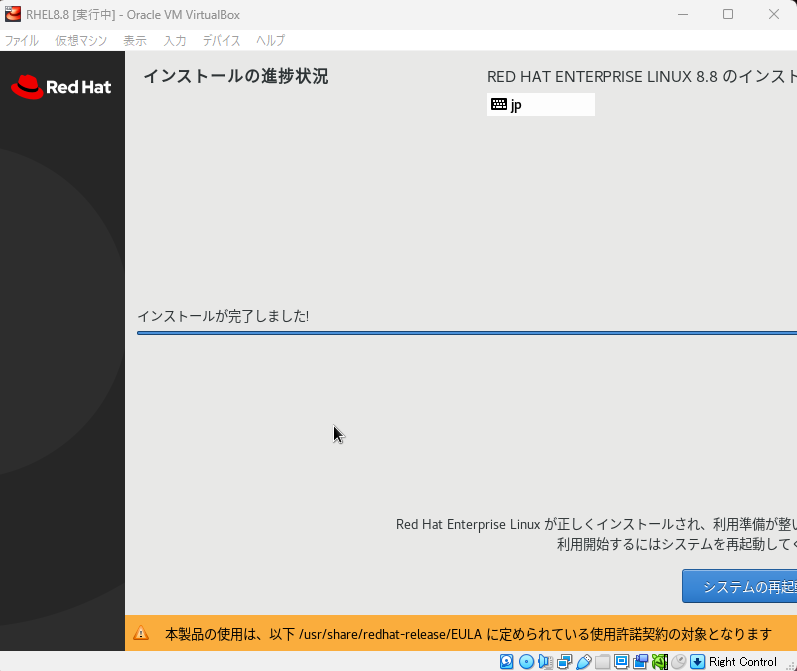Open the 入力 menu
Image resolution: width=797 pixels, height=671 pixels.
pos(175,41)
